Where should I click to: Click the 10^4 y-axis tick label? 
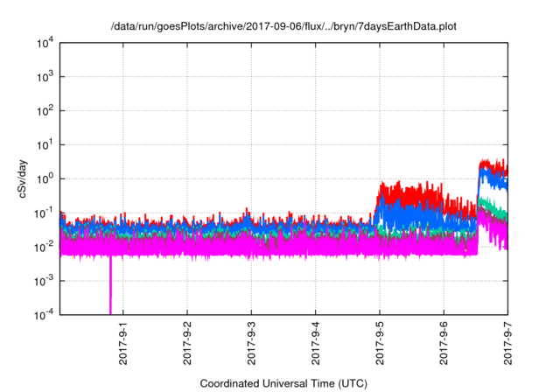(x=45, y=43)
